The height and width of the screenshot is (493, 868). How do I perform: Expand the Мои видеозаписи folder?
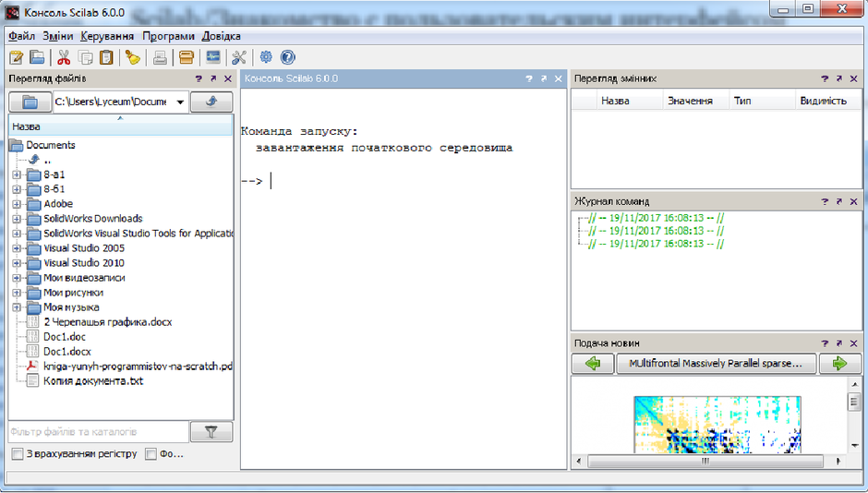click(17, 278)
